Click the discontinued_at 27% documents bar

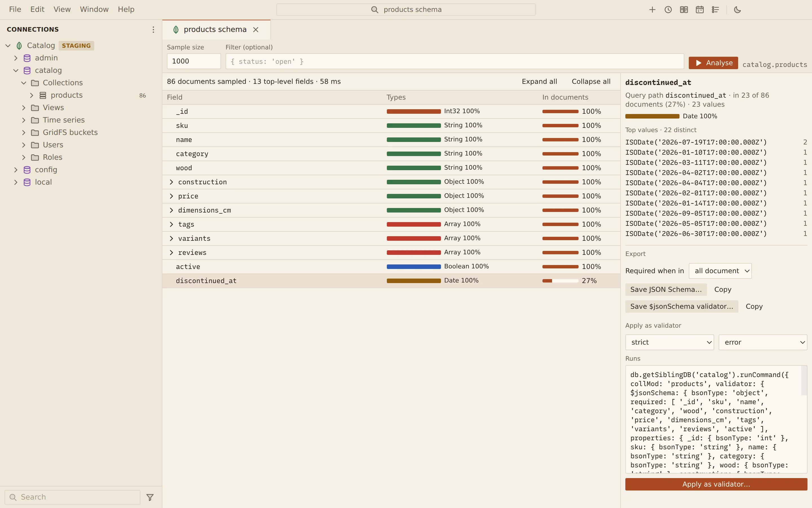(560, 281)
